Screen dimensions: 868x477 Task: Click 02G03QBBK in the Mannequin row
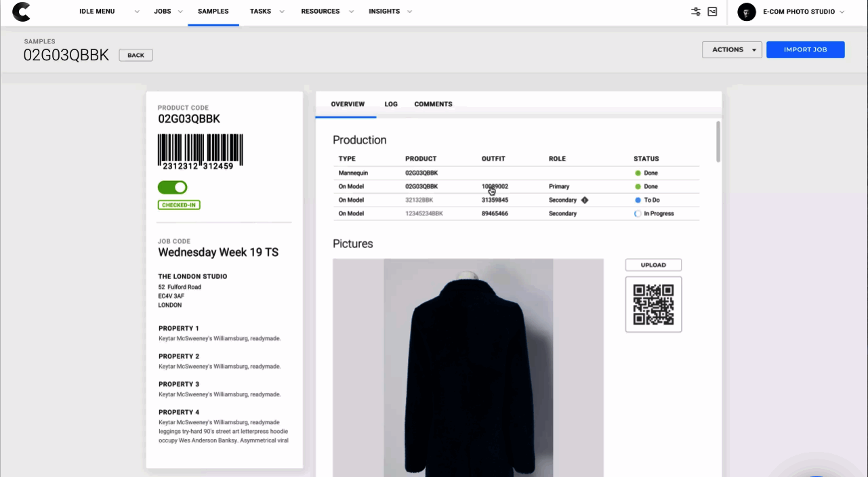(x=421, y=173)
